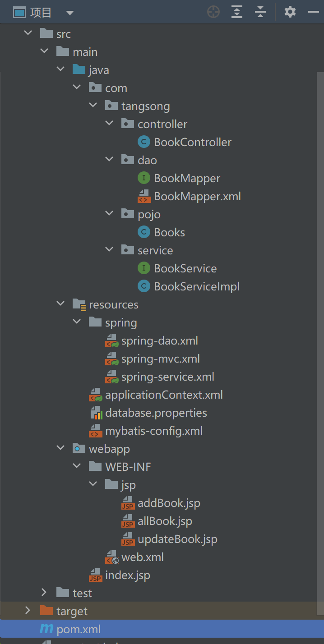The width and height of the screenshot is (324, 644).
Task: Select spring-mvc.xml file name
Action: [x=161, y=359]
